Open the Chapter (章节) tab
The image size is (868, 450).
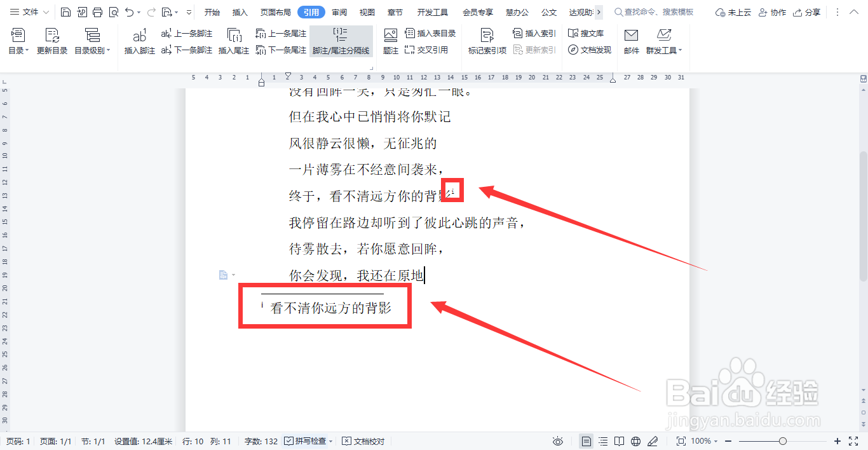pyautogui.click(x=395, y=12)
